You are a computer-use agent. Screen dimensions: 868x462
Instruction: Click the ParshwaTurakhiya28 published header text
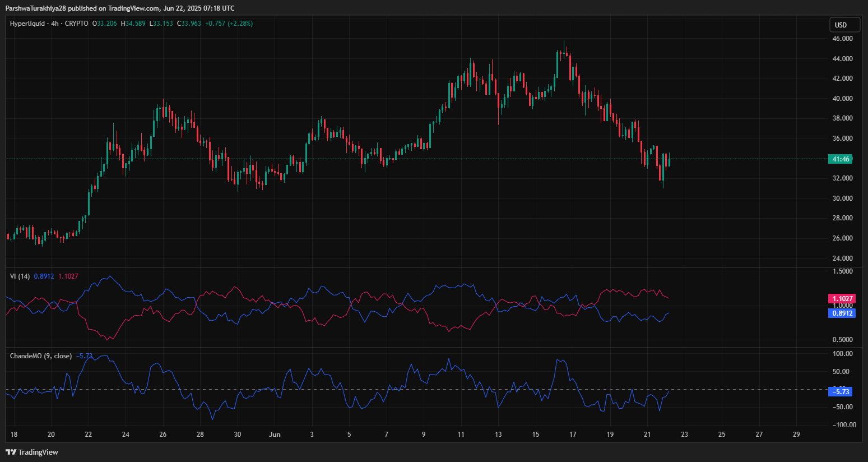pyautogui.click(x=119, y=8)
